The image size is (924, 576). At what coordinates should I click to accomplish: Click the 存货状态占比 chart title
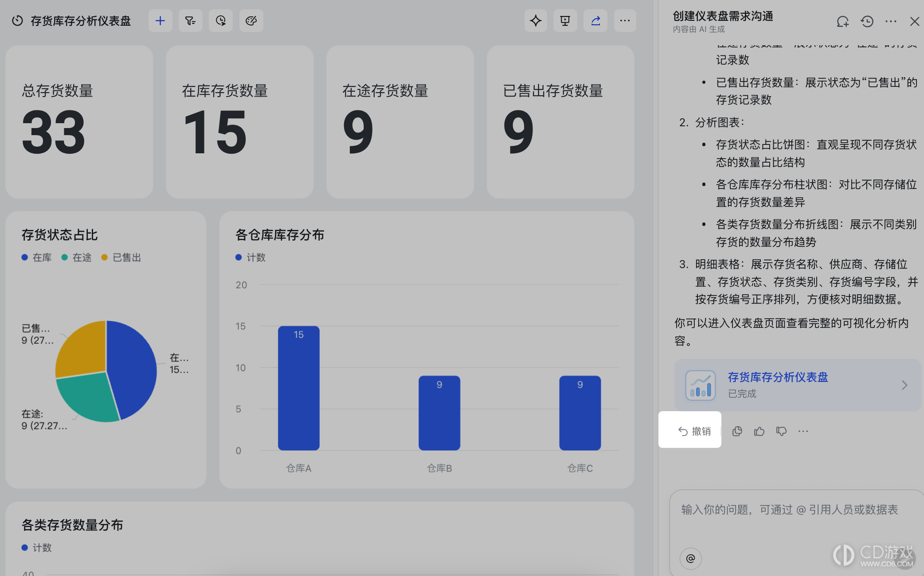coord(59,235)
